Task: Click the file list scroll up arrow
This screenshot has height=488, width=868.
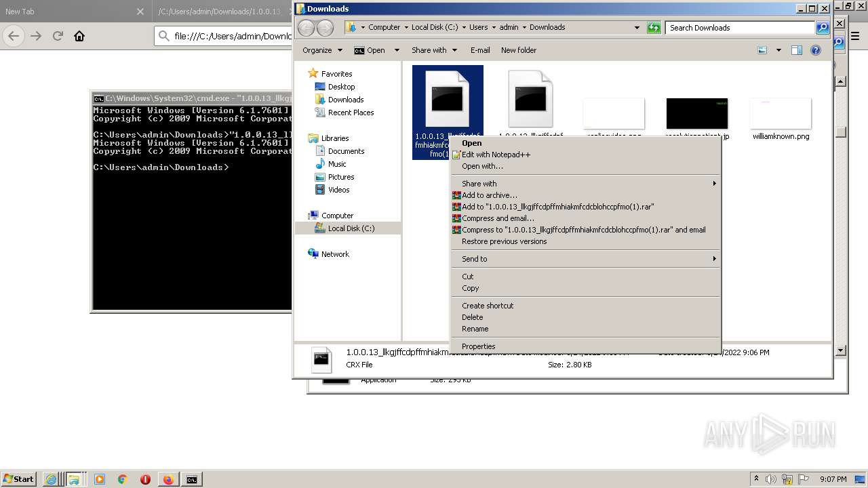Action: tap(841, 81)
